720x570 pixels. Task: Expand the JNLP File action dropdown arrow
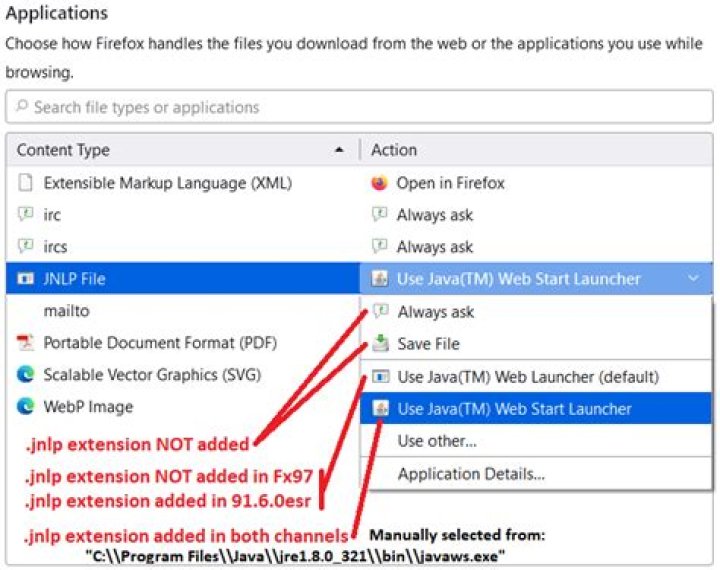click(x=694, y=279)
